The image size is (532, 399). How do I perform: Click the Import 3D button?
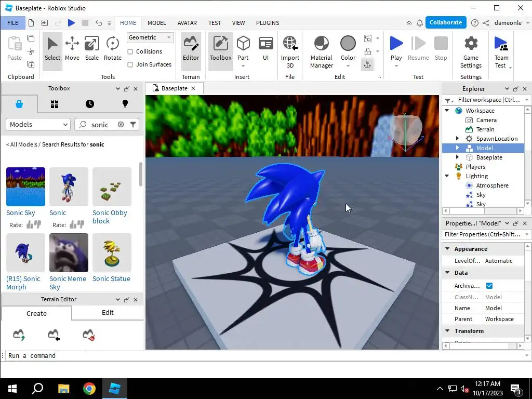tap(290, 52)
